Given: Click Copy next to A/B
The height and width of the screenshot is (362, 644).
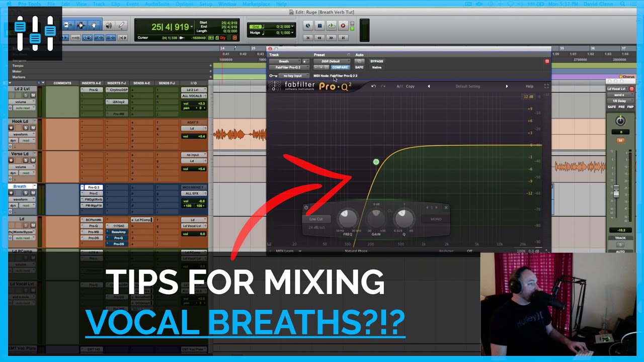Looking at the screenshot, I should point(410,86).
